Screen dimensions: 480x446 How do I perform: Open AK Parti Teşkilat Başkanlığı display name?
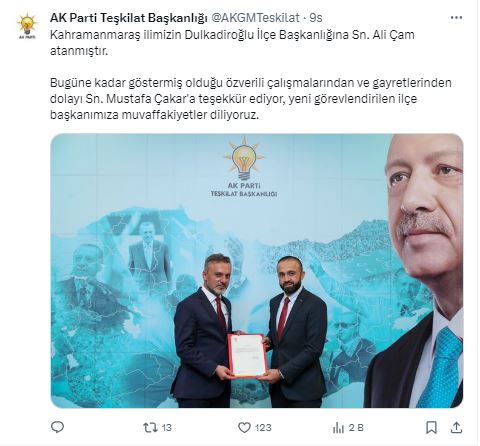(x=129, y=18)
